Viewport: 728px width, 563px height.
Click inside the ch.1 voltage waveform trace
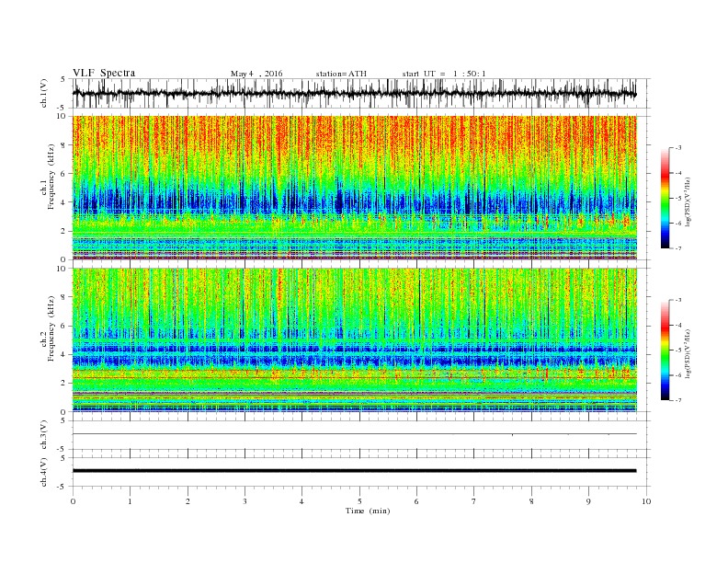pyautogui.click(x=354, y=93)
